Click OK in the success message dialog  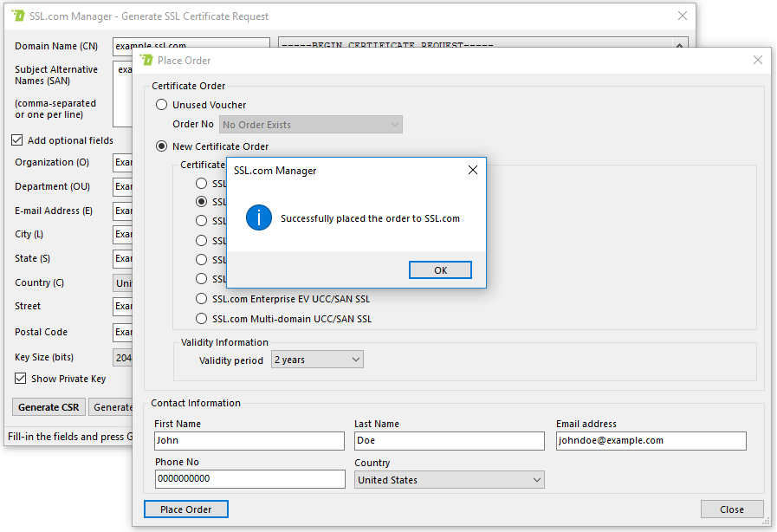pyautogui.click(x=440, y=270)
